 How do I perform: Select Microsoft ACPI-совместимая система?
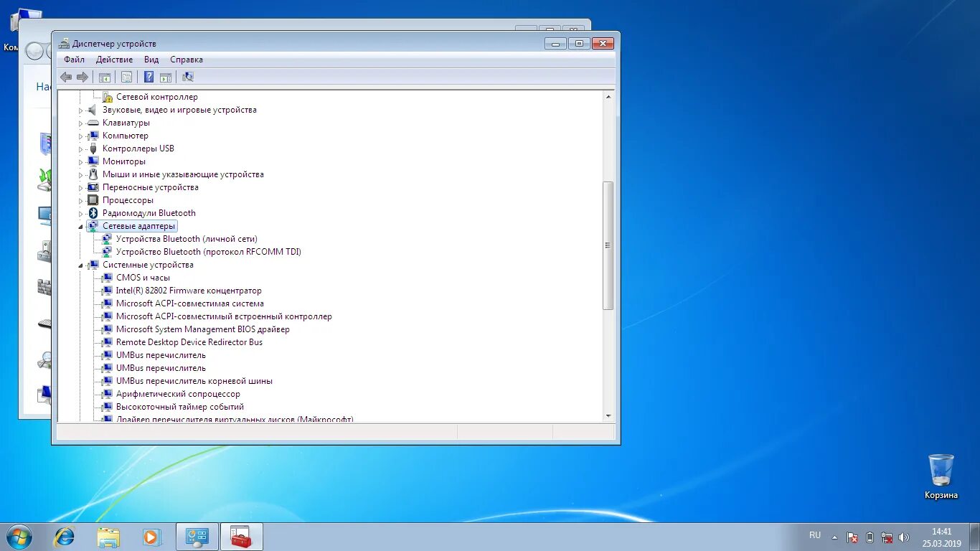190,303
